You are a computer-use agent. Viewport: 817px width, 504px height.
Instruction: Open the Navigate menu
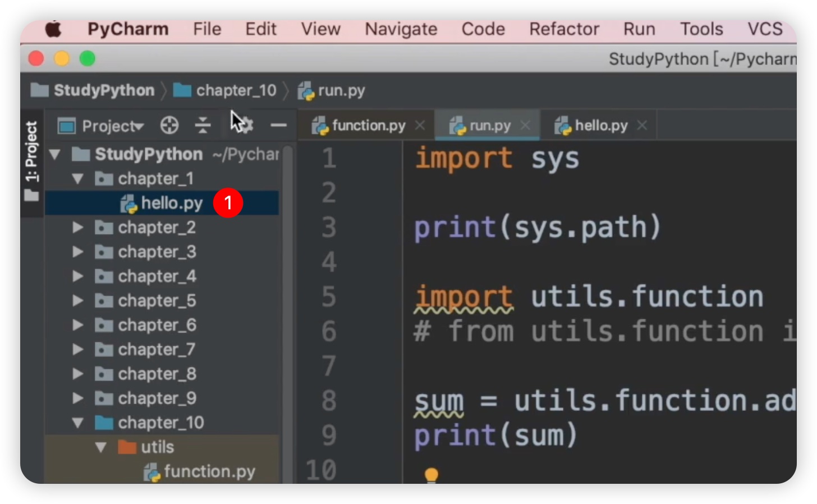[401, 29]
